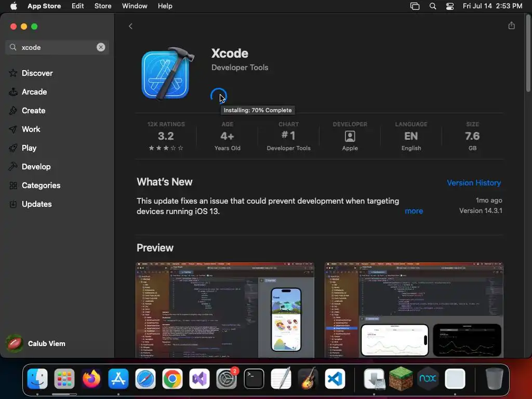Viewport: 532px width, 399px height.
Task: Click the Developer Tools category subtitle
Action: (240, 68)
